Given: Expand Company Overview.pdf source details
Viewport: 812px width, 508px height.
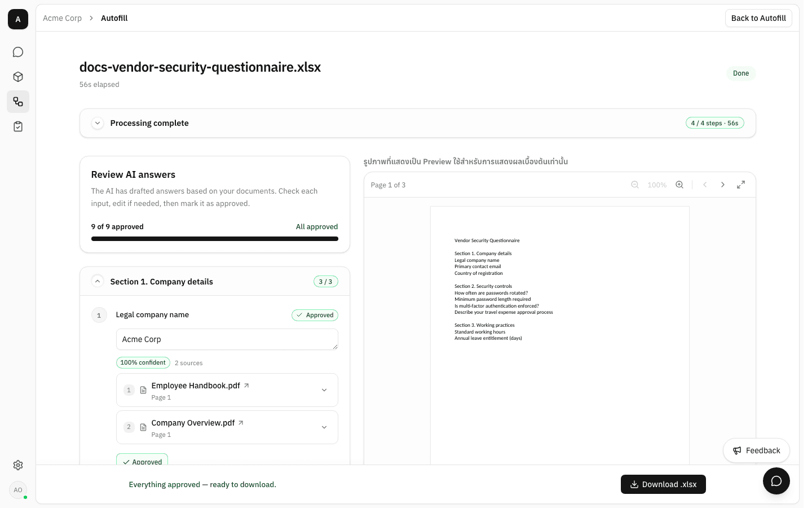Looking at the screenshot, I should (x=324, y=427).
